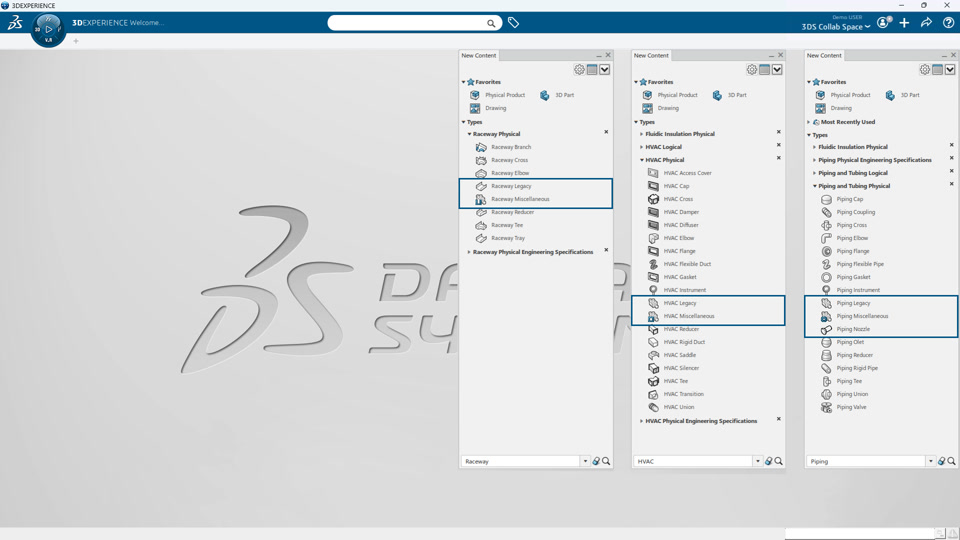Viewport: 960px width, 540px height.
Task: Remove Raceway Physical type via its x
Action: point(606,132)
